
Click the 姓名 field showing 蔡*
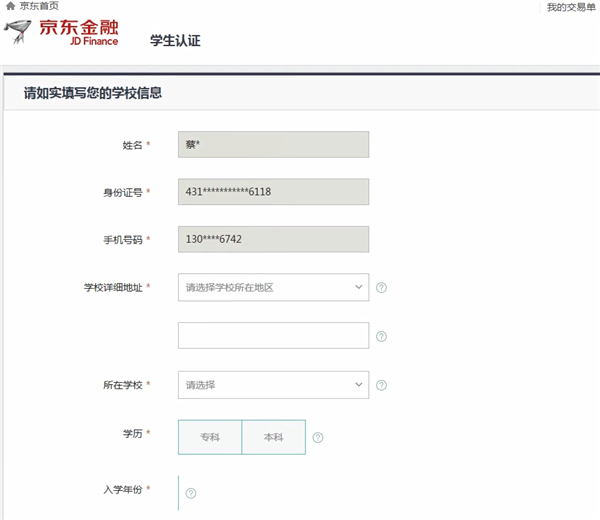pyautogui.click(x=273, y=144)
